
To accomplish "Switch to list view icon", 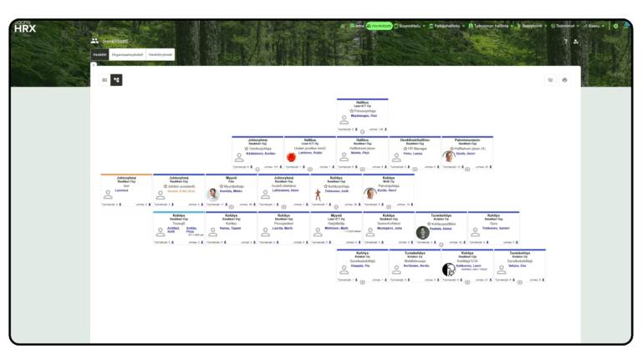I will coord(104,79).
